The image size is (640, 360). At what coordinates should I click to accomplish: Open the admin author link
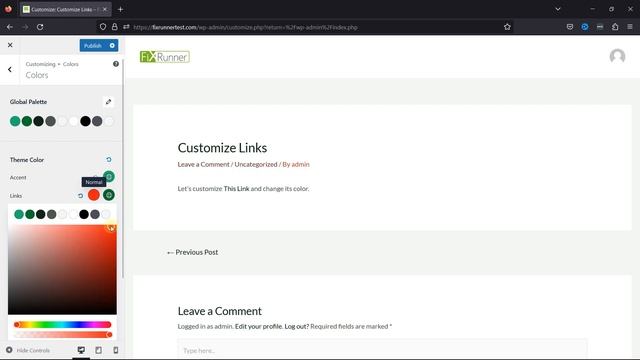point(300,164)
